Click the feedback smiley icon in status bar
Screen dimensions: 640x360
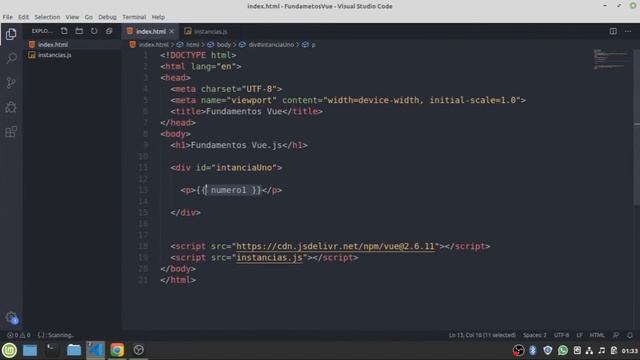616,335
